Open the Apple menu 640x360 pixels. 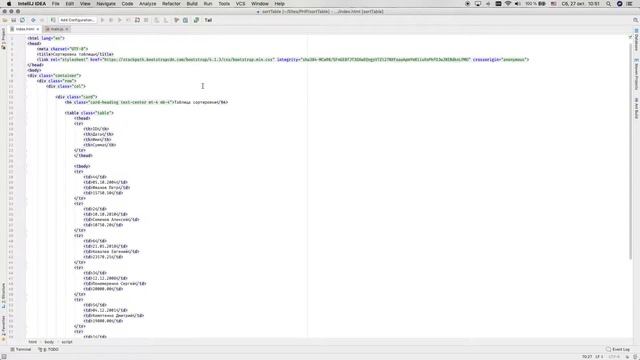coord(9,4)
